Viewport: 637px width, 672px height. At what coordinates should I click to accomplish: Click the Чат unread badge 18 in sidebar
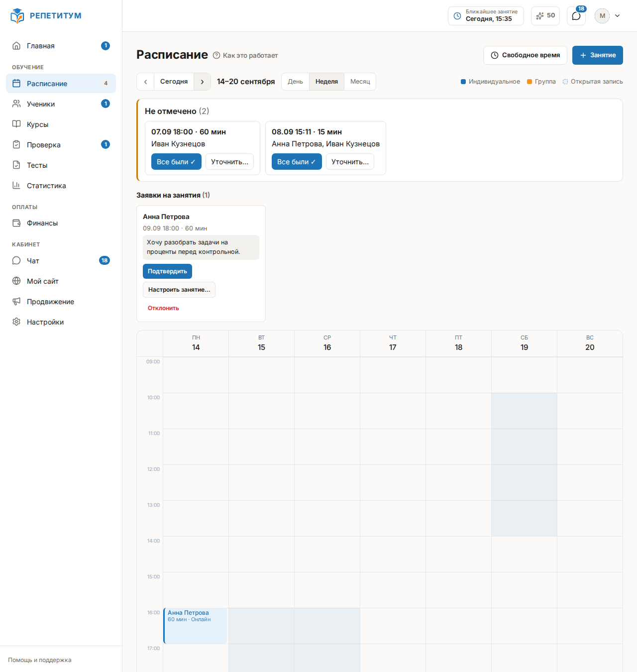pyautogui.click(x=105, y=260)
